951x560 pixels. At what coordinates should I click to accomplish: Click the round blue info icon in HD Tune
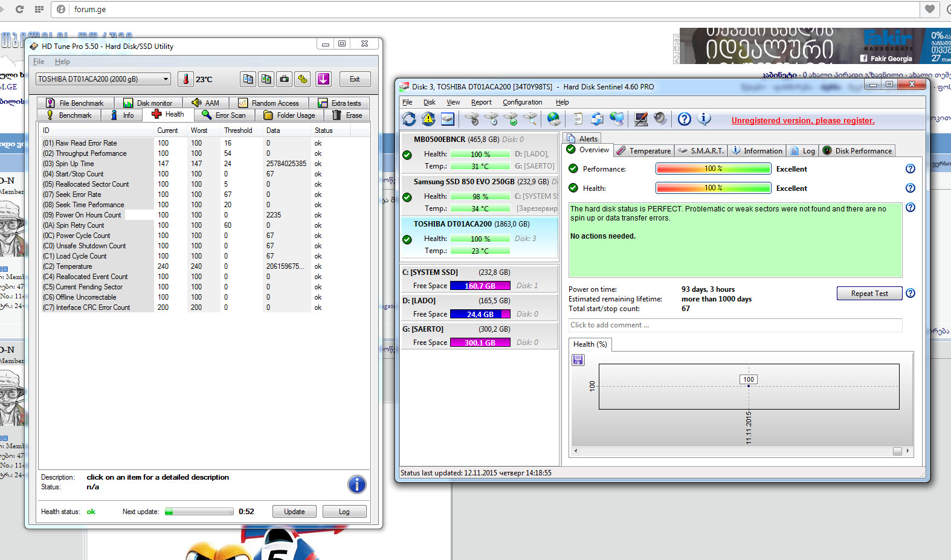(356, 484)
